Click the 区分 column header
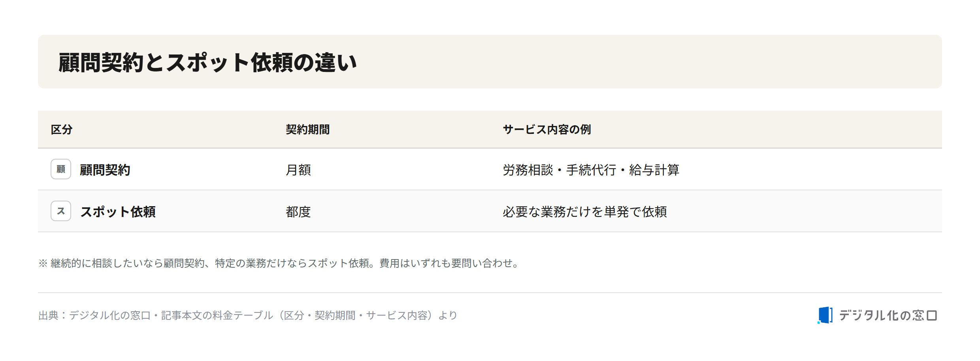The height and width of the screenshot is (361, 980). click(x=62, y=130)
